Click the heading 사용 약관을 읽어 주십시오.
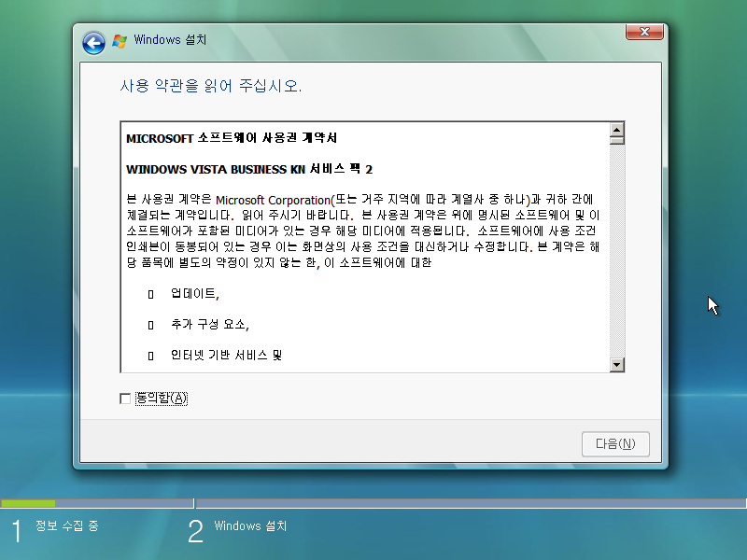This screenshot has width=747, height=560. pos(211,86)
